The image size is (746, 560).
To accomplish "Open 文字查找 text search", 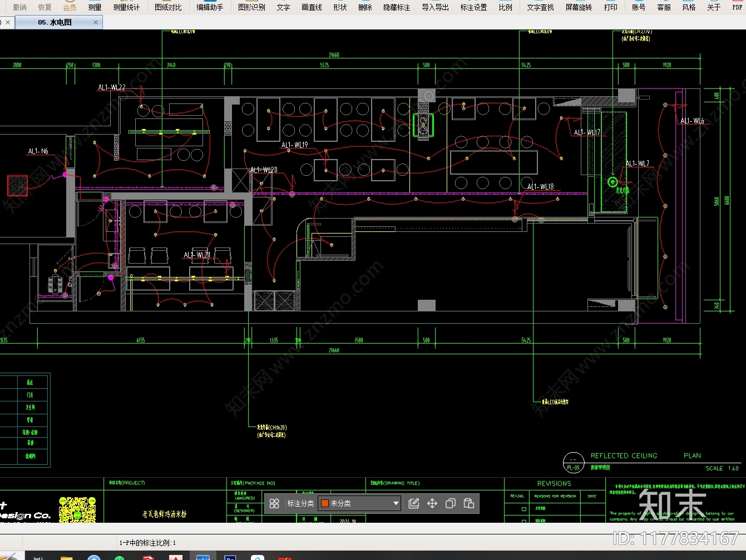I will click(x=540, y=7).
